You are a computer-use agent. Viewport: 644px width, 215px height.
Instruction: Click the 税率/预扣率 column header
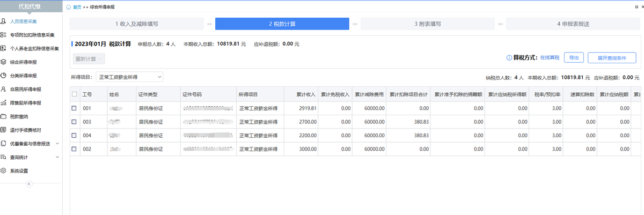pos(547,94)
